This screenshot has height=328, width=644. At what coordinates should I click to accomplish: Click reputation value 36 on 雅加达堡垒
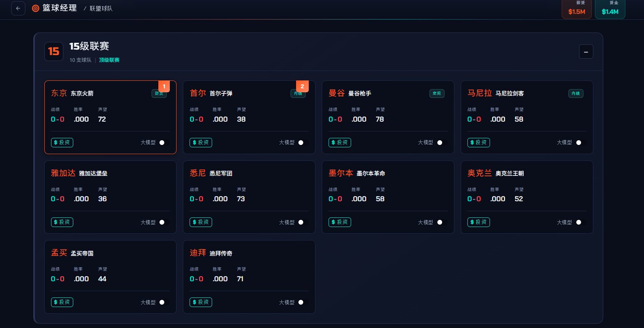[x=103, y=199]
